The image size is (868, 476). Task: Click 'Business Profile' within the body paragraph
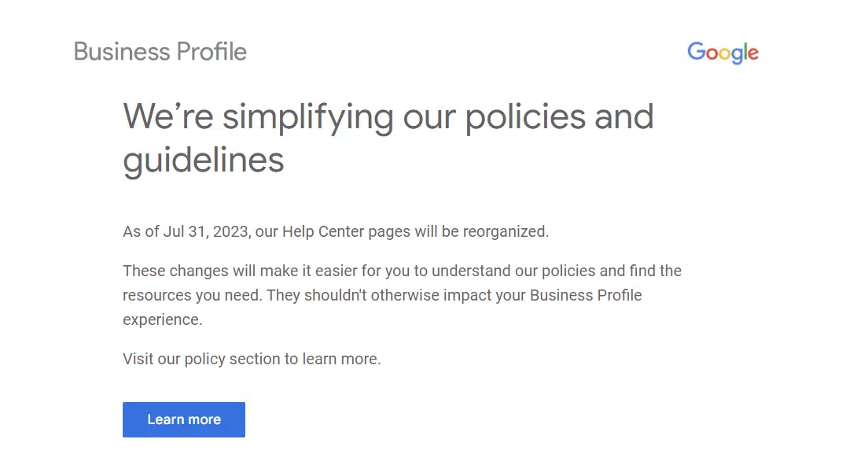586,295
